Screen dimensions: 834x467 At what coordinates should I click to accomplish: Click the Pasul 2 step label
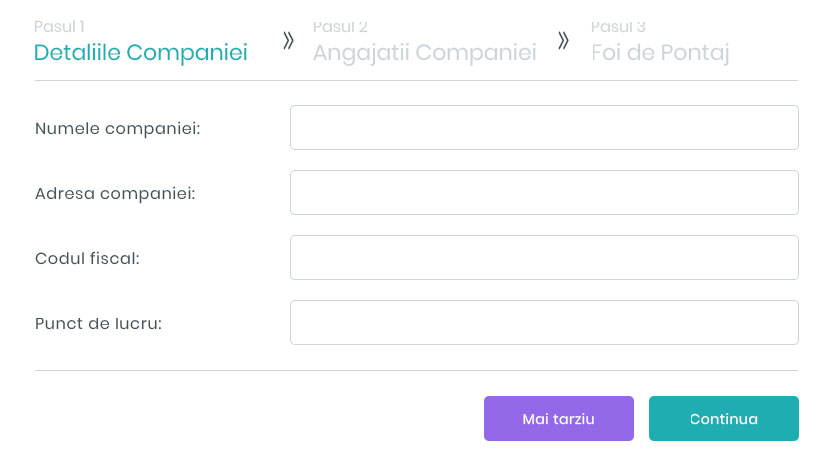pos(339,26)
